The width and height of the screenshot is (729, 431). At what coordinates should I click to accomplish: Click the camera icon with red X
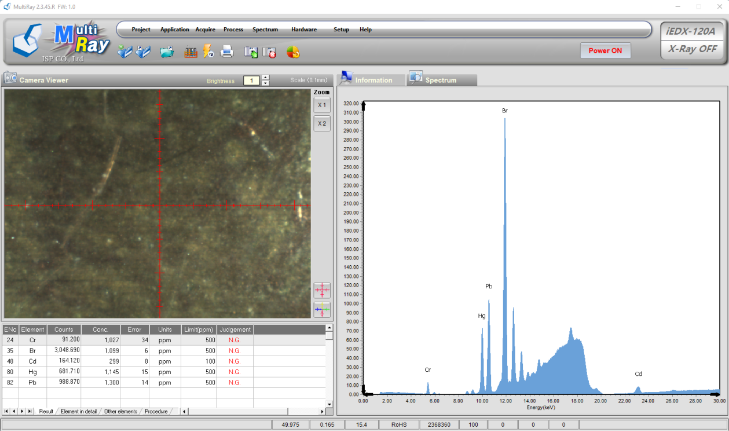pos(270,52)
